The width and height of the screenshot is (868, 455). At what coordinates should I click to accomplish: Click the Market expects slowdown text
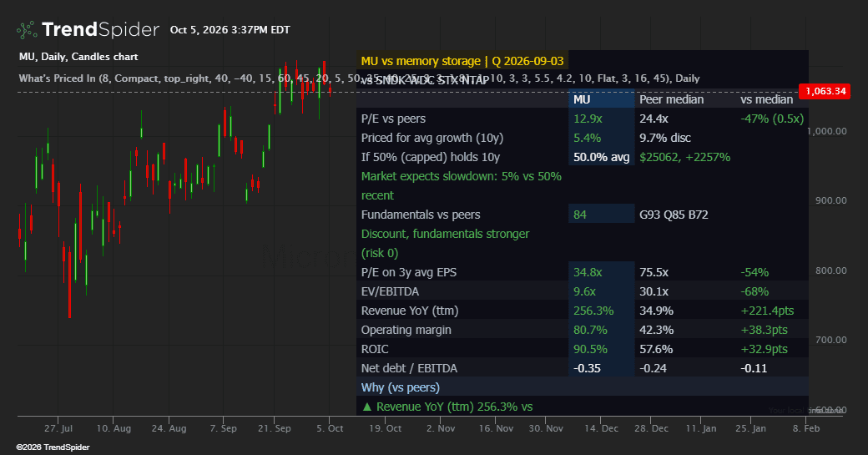point(461,186)
